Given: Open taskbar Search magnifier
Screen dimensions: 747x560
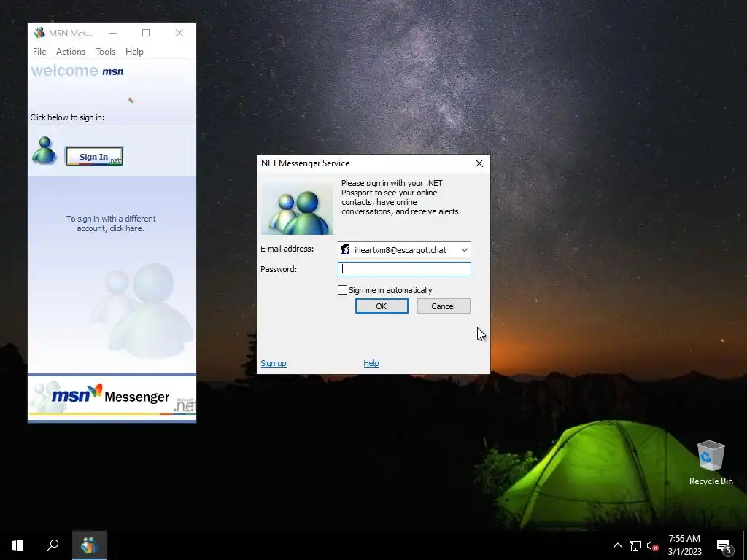Looking at the screenshot, I should point(53,545).
